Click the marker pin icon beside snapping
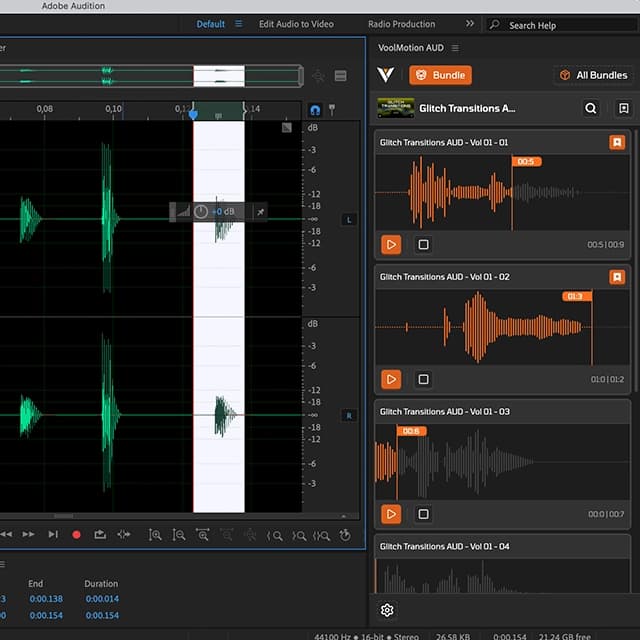The height and width of the screenshot is (640, 640). click(332, 110)
